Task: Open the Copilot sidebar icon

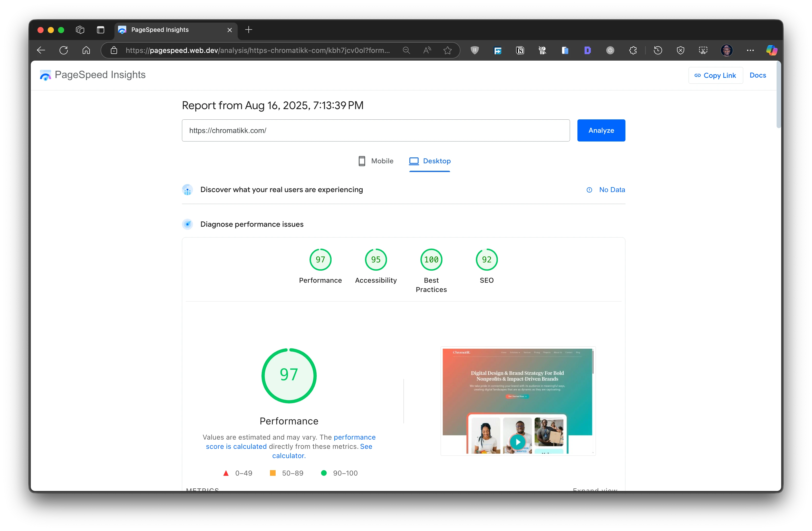Action: (x=771, y=51)
